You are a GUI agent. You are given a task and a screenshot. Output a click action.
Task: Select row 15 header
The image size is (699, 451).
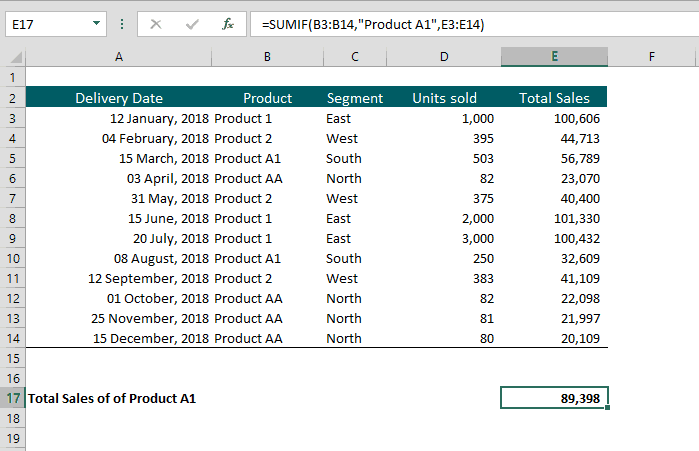tap(12, 358)
